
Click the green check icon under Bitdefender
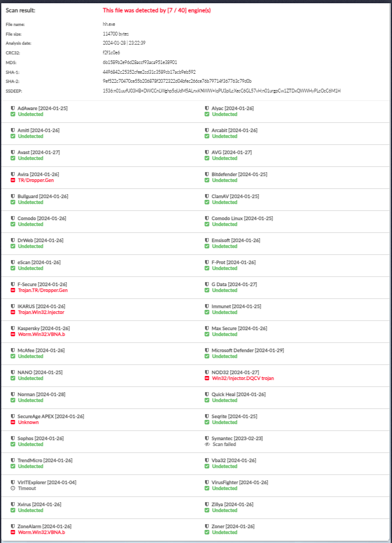(207, 180)
